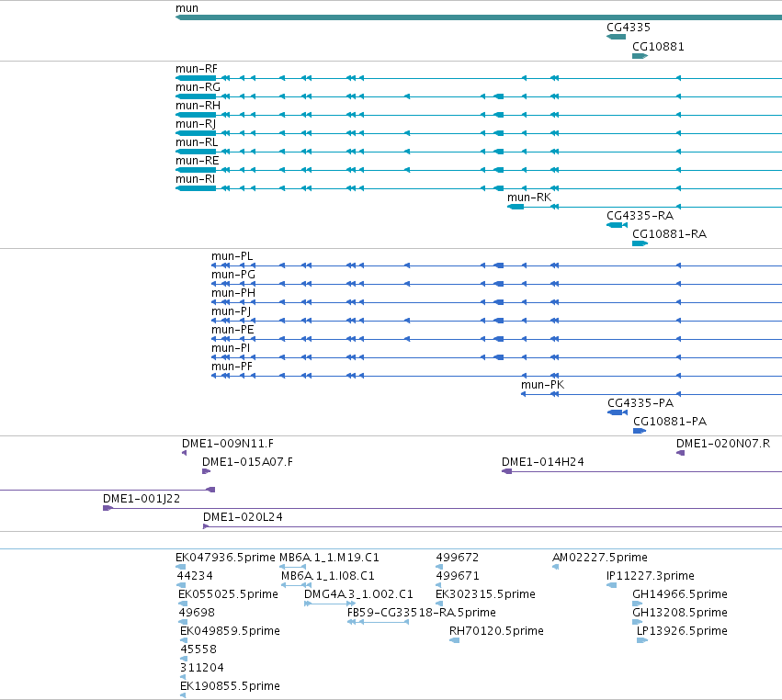Pick the mun-PH protein label
The image size is (782, 700).
(232, 293)
